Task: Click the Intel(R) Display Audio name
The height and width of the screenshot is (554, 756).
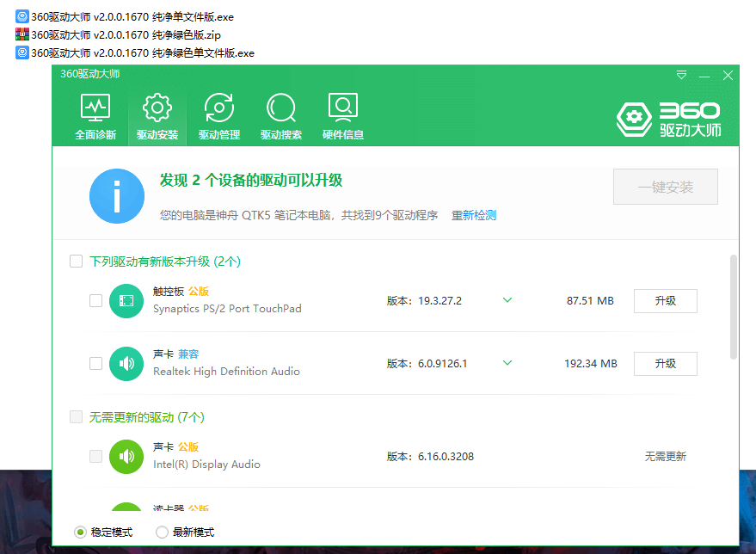Action: [x=206, y=464]
